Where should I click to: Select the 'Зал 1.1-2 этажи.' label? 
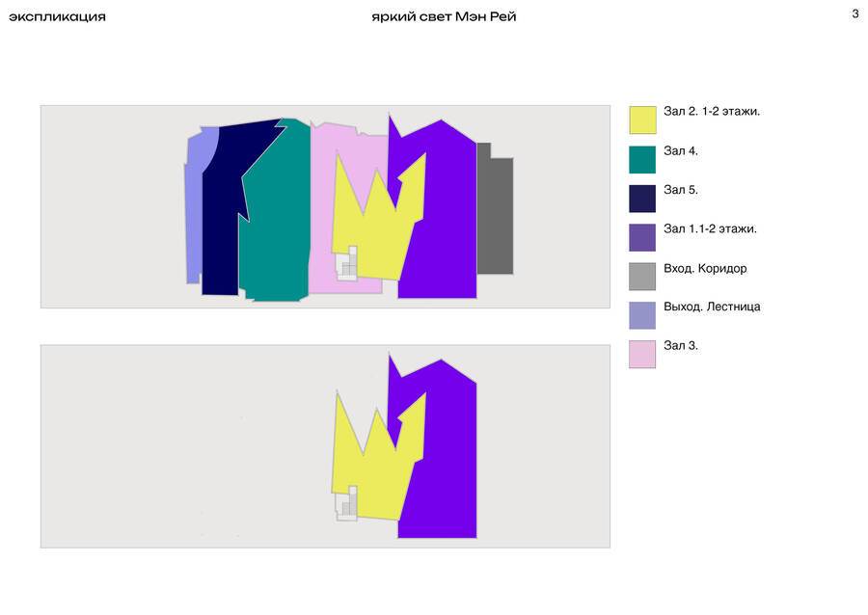710,228
